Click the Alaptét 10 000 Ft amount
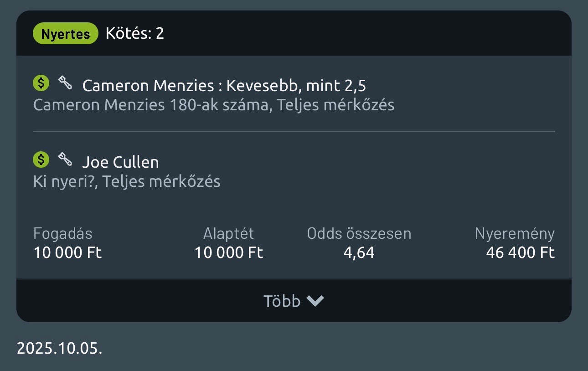Screen dimensions: 588x371 [x=229, y=252]
